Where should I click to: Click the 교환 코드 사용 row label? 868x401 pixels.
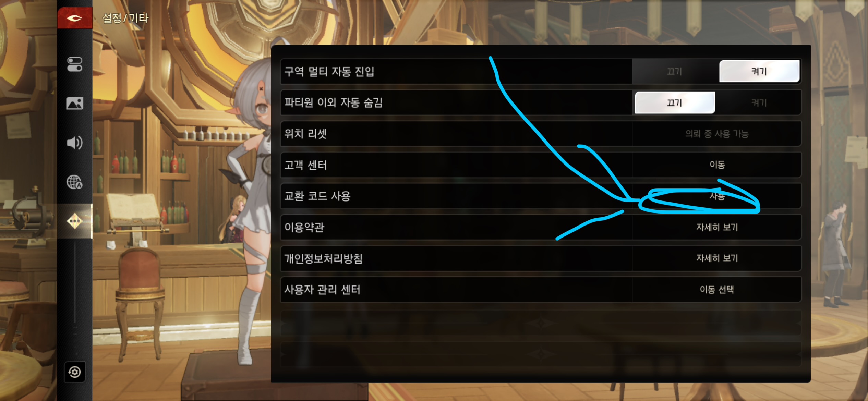point(317,196)
